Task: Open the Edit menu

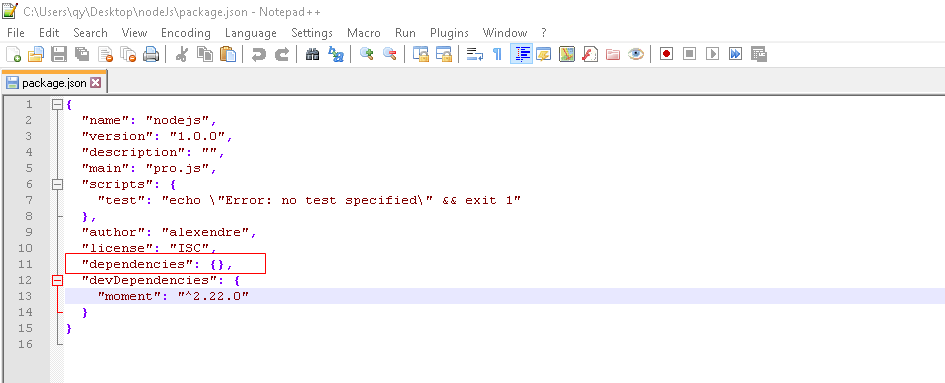Action: click(x=49, y=33)
